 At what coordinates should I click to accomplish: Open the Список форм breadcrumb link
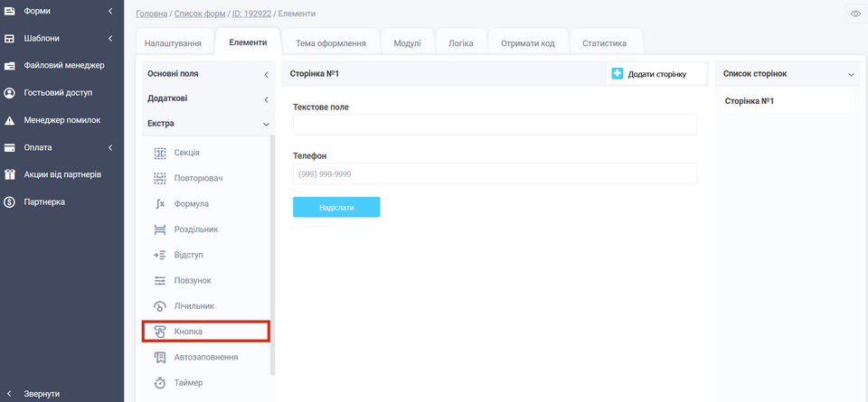[201, 14]
